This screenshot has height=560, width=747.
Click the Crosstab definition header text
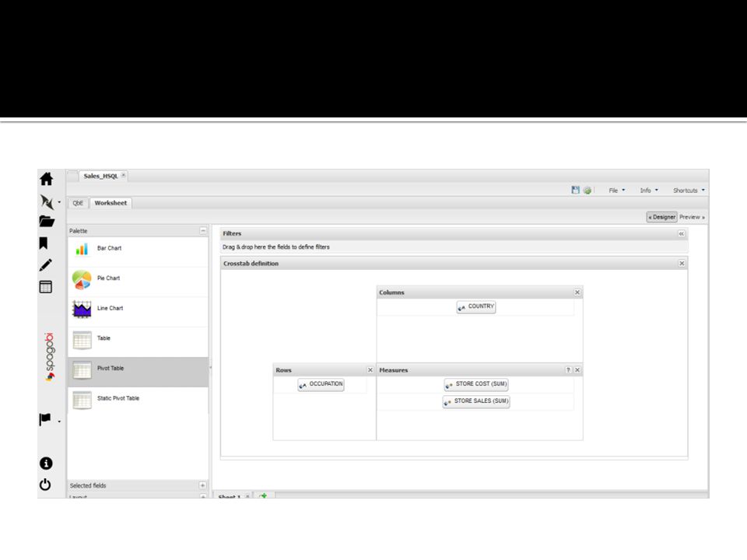point(251,264)
